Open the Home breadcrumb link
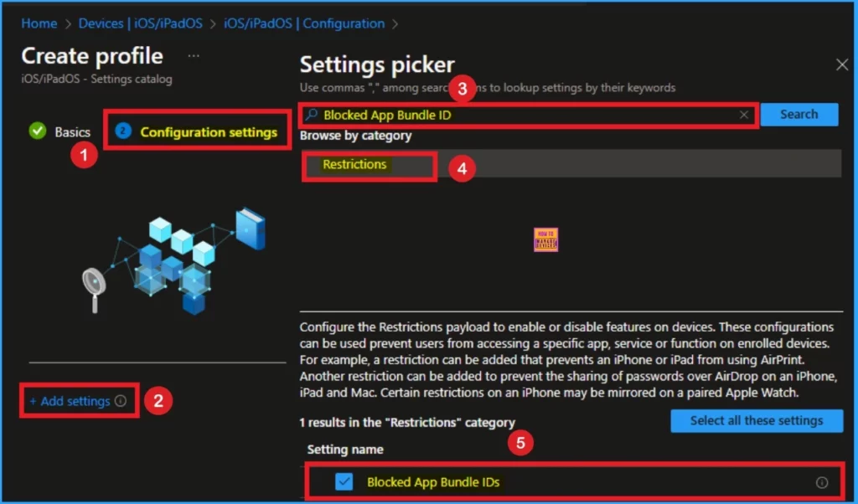This screenshot has width=858, height=504. coord(39,23)
